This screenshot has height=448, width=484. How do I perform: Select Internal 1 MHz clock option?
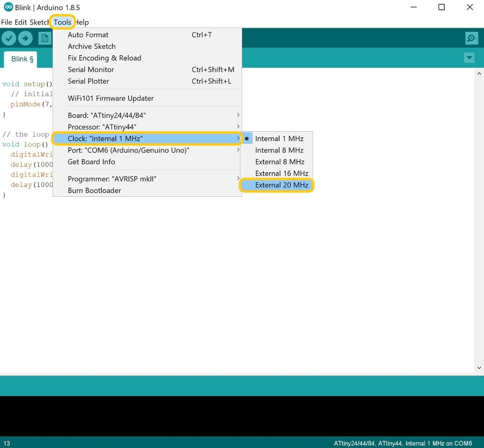(277, 139)
